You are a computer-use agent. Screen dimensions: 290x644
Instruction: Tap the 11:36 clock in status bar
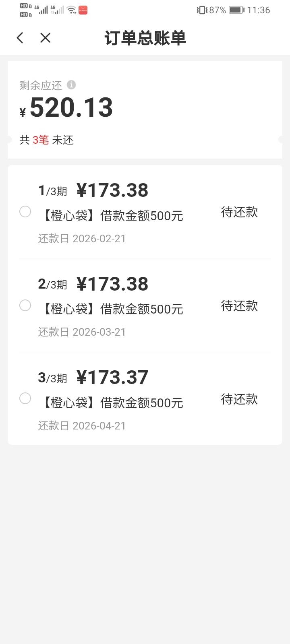258,10
